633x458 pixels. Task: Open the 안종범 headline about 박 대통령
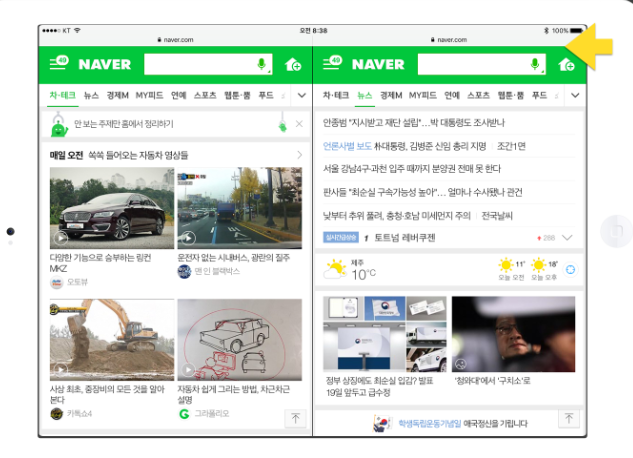coord(414,123)
